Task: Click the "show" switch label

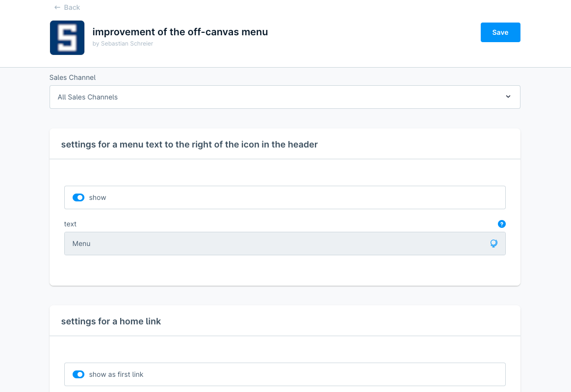Action: [98, 197]
